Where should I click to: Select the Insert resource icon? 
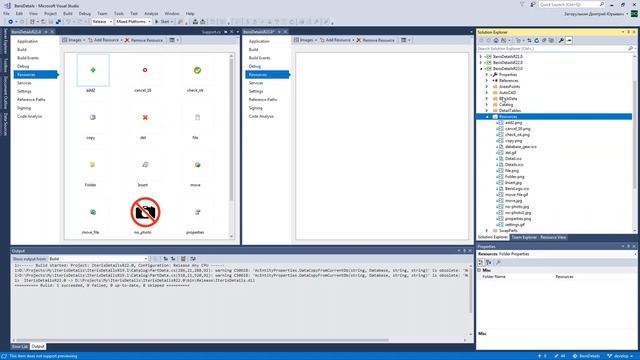tap(144, 165)
